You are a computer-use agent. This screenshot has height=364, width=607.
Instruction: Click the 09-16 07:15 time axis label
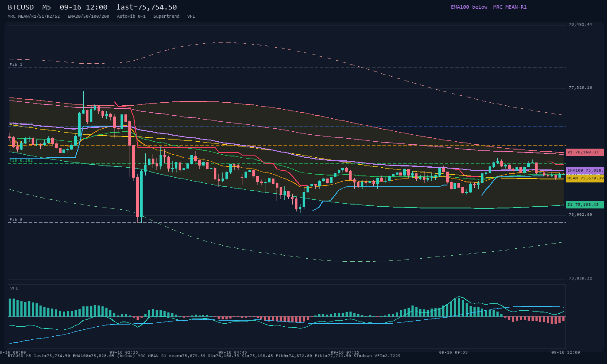(x=345, y=352)
